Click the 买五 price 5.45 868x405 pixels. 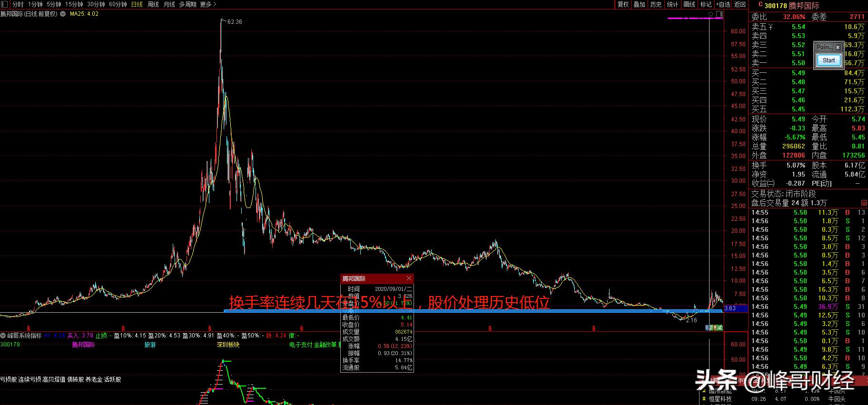(798, 109)
